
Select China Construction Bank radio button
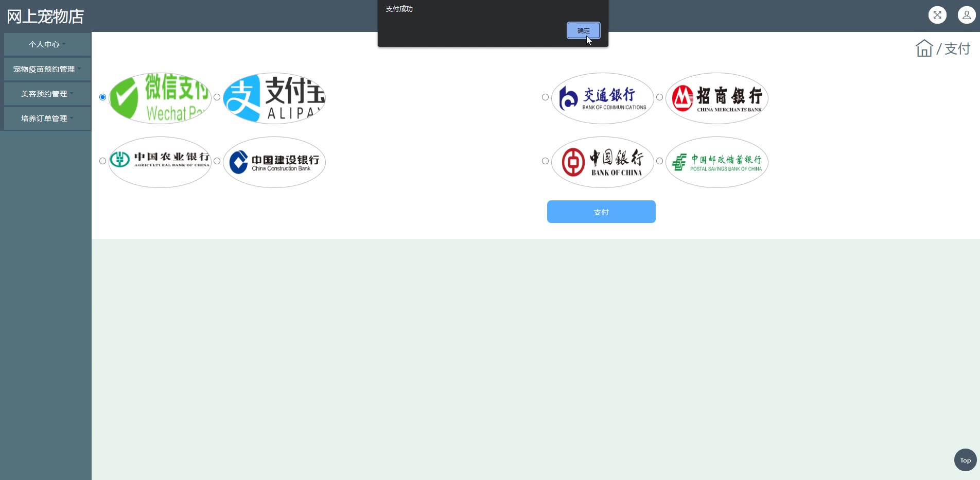tap(217, 161)
